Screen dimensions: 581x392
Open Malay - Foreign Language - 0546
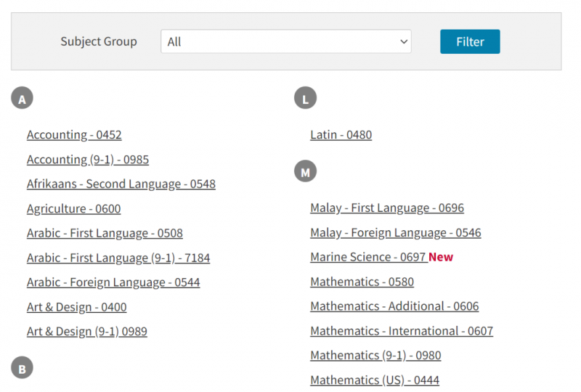click(x=396, y=233)
